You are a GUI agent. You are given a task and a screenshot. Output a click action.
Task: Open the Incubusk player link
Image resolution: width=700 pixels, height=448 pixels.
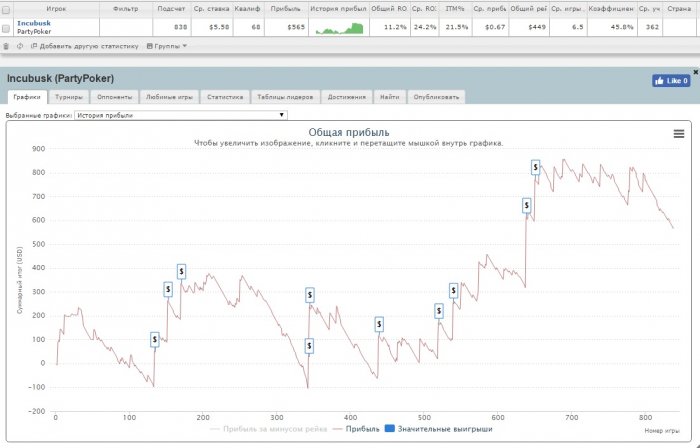33,22
